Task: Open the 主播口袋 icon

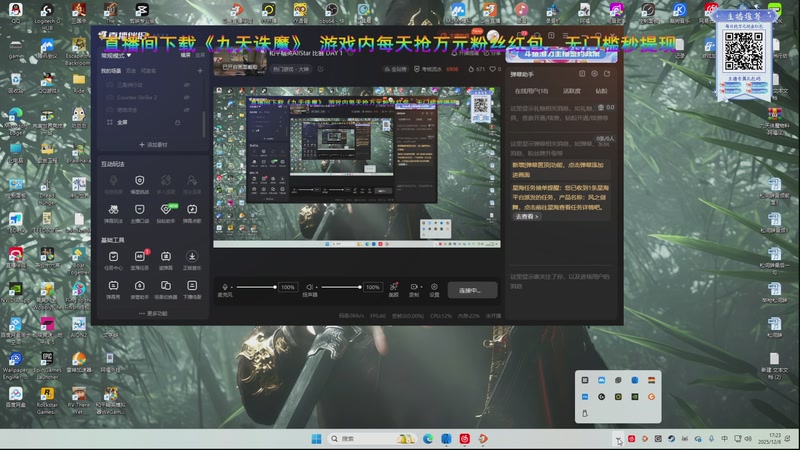Action: (140, 209)
